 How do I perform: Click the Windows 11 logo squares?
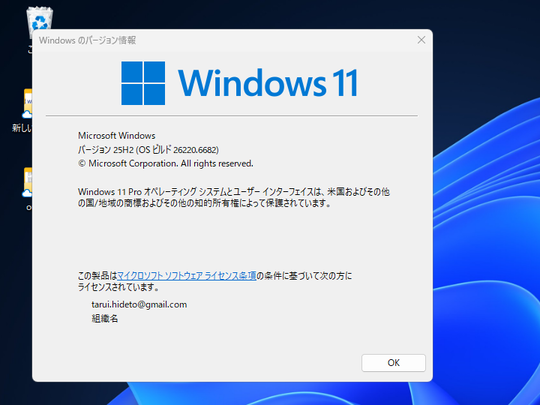pyautogui.click(x=143, y=83)
